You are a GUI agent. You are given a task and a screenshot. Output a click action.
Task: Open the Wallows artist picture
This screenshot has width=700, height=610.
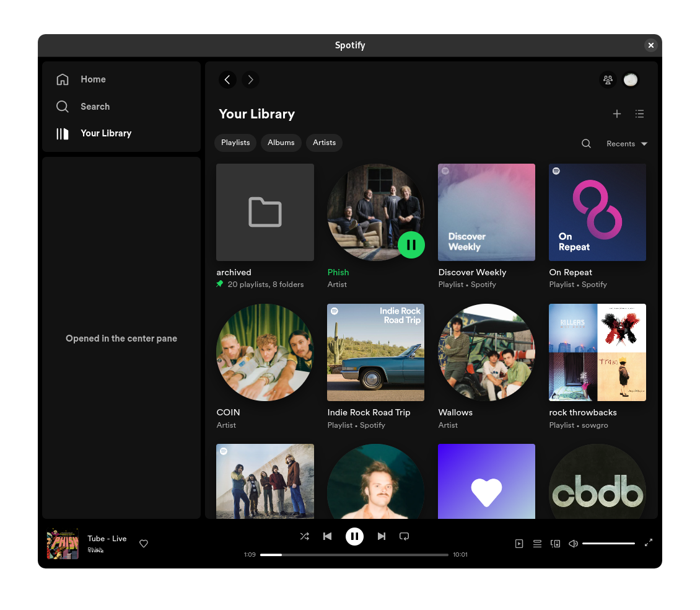coord(486,353)
